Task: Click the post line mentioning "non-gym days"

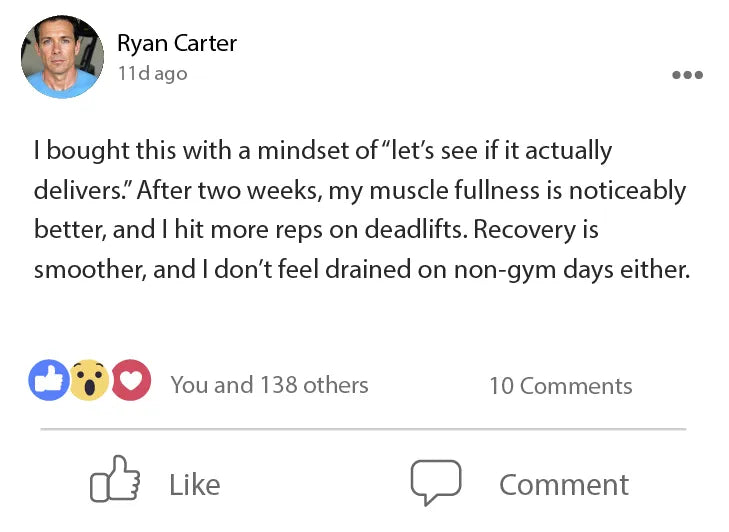Action: 362,269
